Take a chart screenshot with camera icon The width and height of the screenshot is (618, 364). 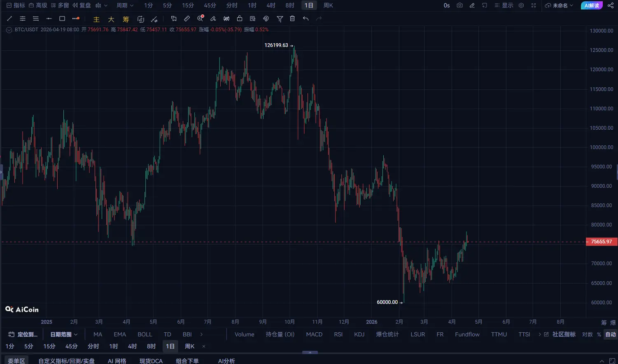point(460,5)
